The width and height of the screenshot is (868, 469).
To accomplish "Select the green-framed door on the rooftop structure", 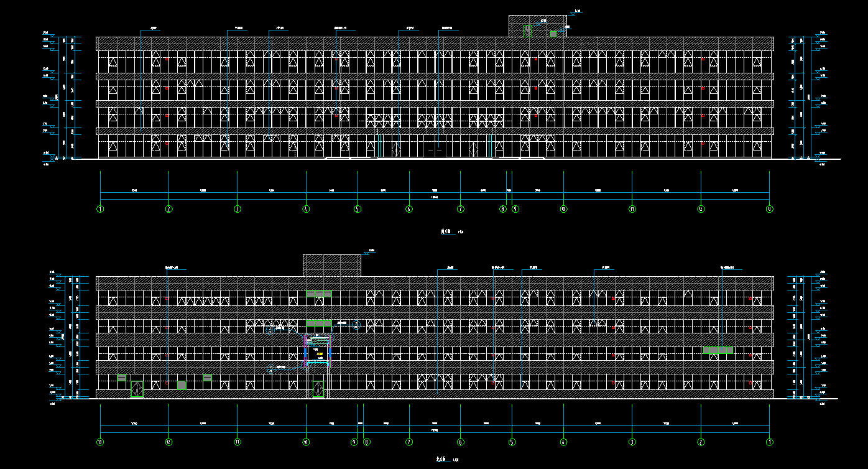I will point(527,30).
